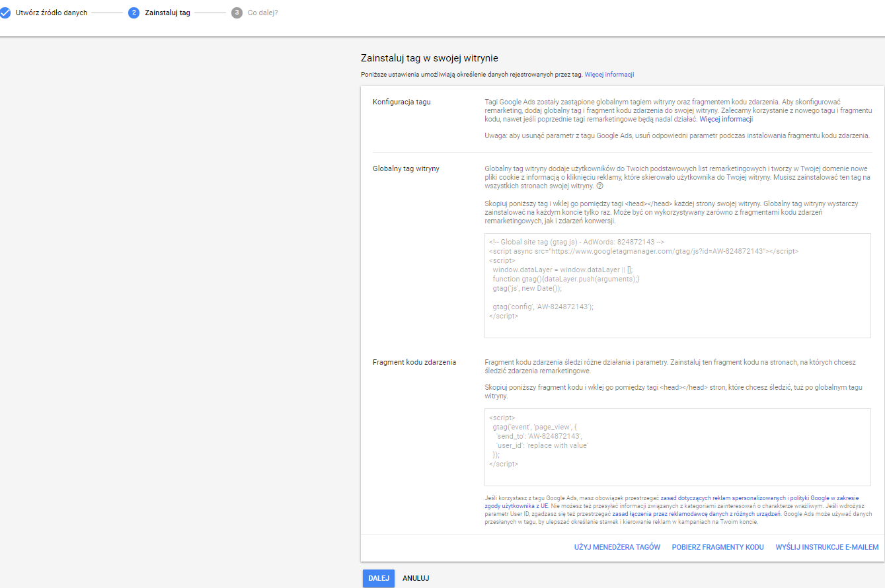Click 'Konfiguracja tagu' section label
The height and width of the screenshot is (588, 885).
coord(402,102)
